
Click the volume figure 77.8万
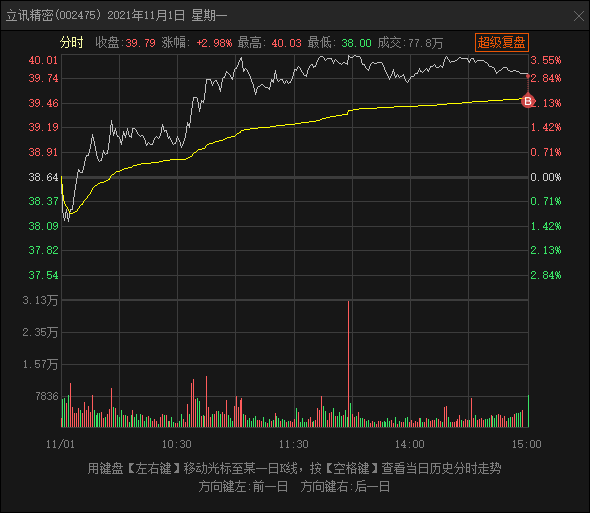pyautogui.click(x=425, y=43)
